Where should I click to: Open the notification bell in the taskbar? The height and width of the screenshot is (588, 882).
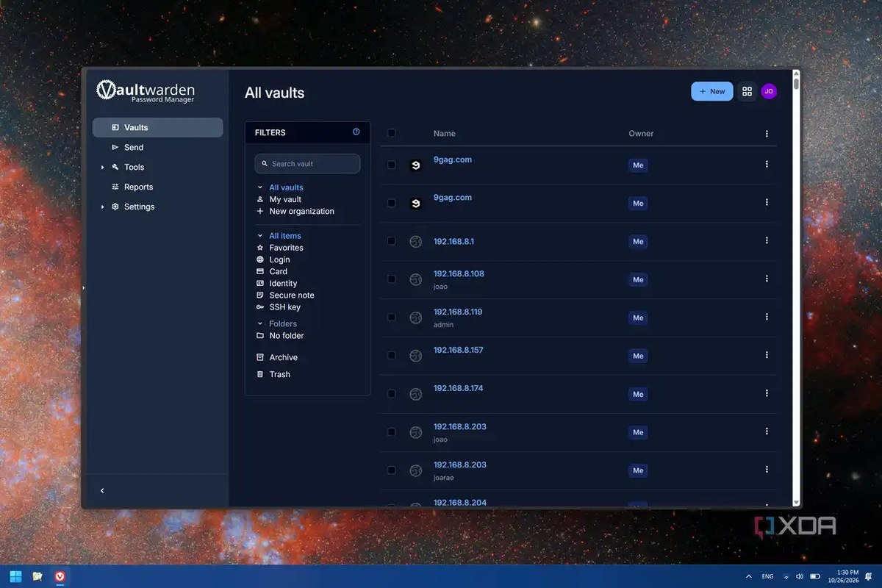868,577
